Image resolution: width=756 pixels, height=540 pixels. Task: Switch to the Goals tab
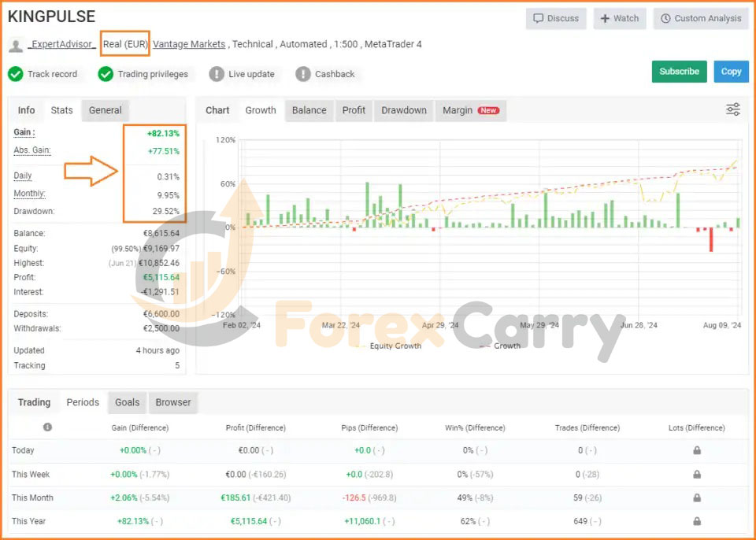point(128,402)
